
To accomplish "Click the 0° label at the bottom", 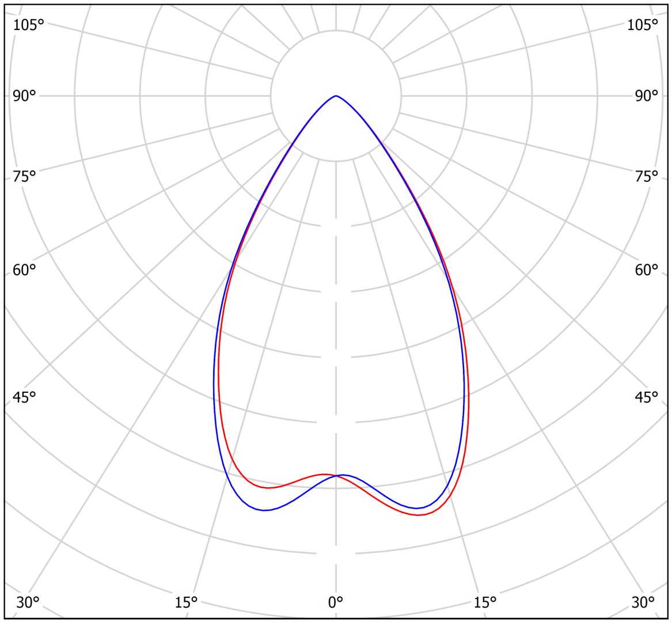I will [336, 602].
